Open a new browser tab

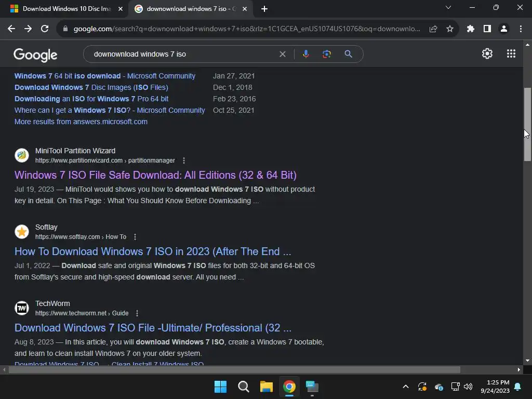click(264, 9)
